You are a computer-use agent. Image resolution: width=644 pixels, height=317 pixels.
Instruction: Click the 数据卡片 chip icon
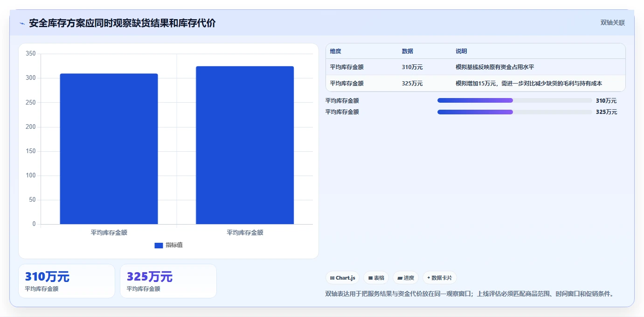(x=429, y=278)
